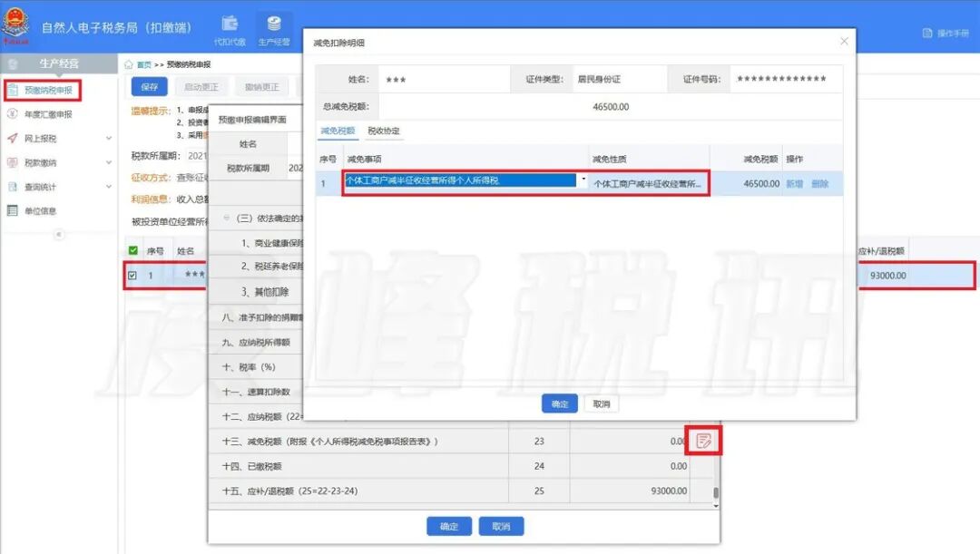Click the scrollbar down arrow in edit dialog

(x=716, y=505)
